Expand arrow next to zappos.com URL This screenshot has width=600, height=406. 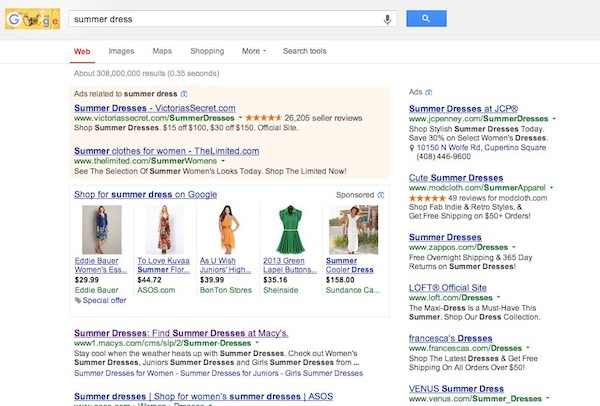(514, 247)
